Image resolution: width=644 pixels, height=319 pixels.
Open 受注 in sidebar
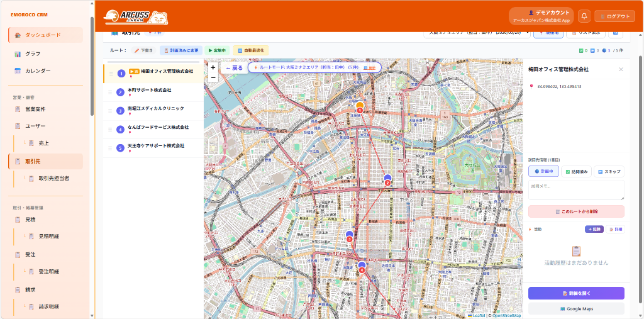pos(45,254)
